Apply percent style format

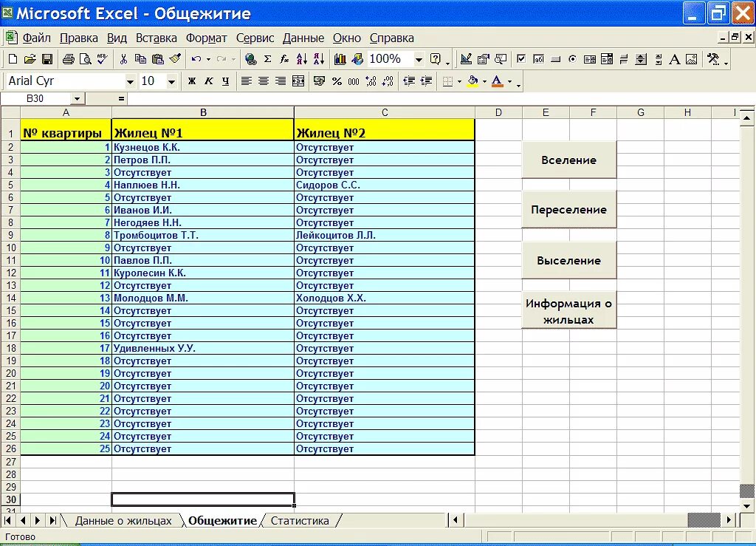[x=337, y=81]
